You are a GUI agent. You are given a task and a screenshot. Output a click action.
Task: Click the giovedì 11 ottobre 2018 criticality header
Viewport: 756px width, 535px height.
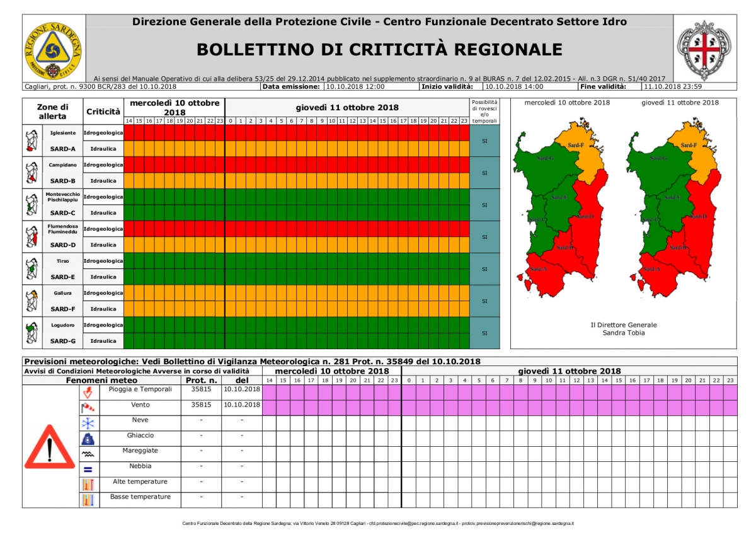pyautogui.click(x=347, y=108)
